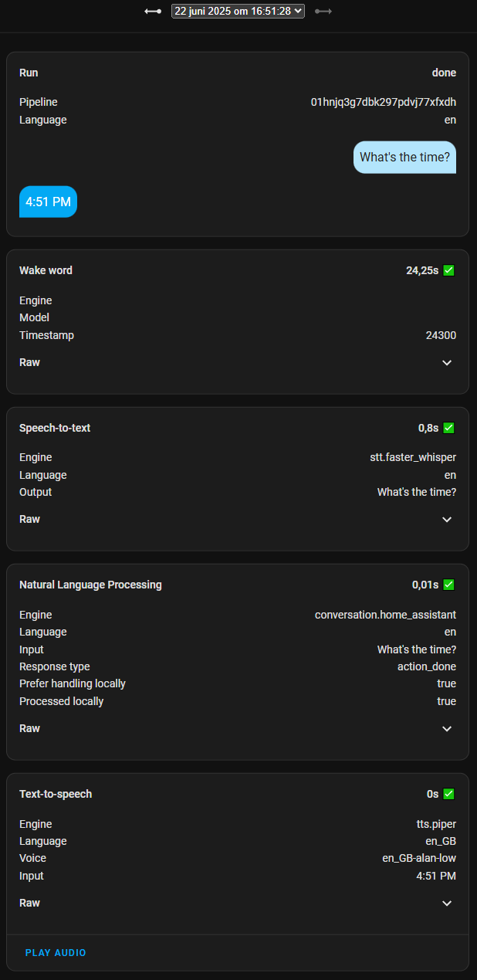Expand Raw chevron in Natural Language Processing card

(447, 729)
